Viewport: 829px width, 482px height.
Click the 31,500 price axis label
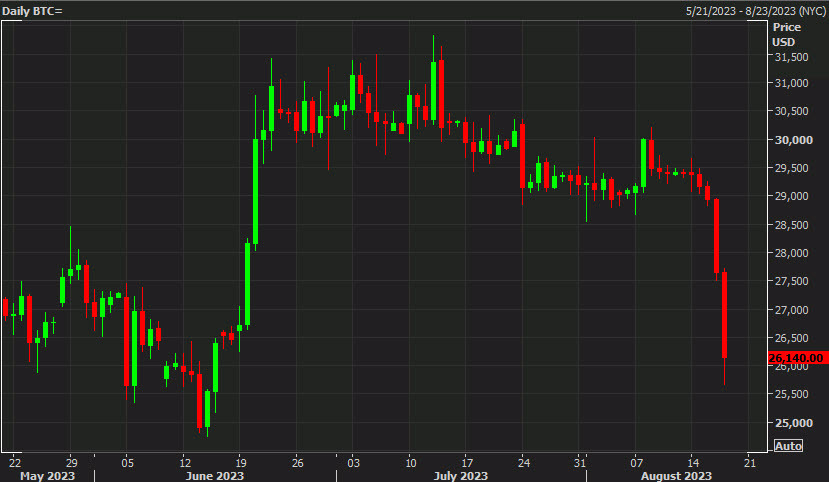point(791,57)
